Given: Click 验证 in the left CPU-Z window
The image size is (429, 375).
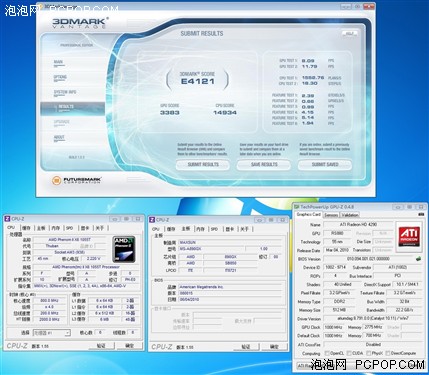Looking at the screenshot, I should pyautogui.click(x=101, y=346).
